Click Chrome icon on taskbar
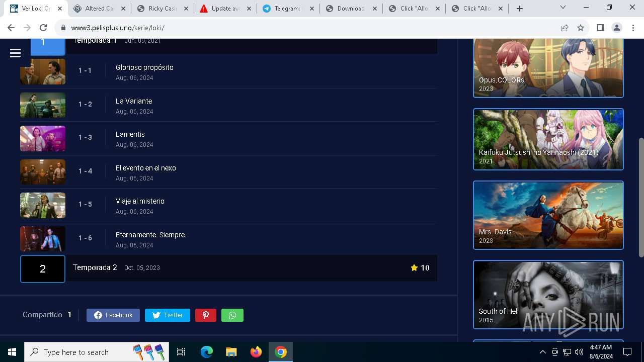The width and height of the screenshot is (644, 362). click(x=281, y=352)
